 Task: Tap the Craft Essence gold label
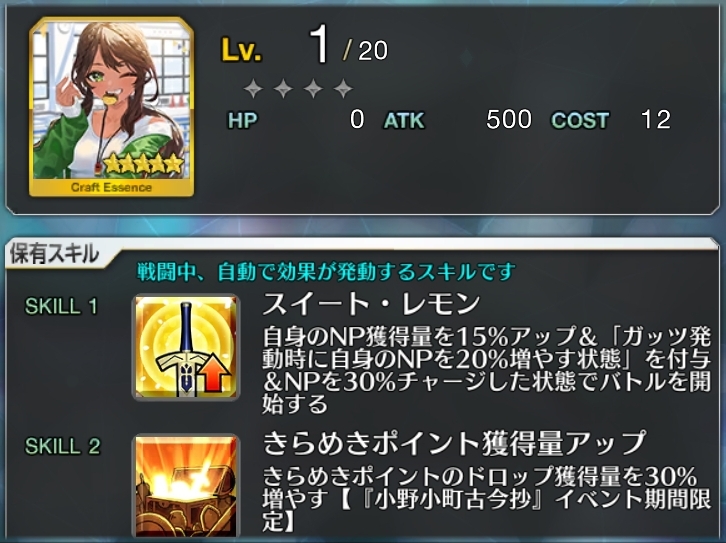112,187
